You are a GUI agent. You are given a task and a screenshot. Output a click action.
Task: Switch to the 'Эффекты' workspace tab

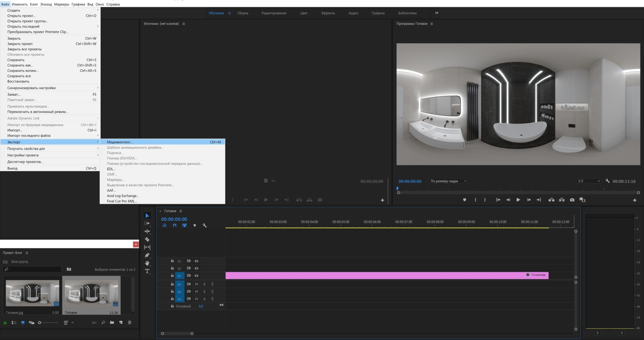point(328,13)
